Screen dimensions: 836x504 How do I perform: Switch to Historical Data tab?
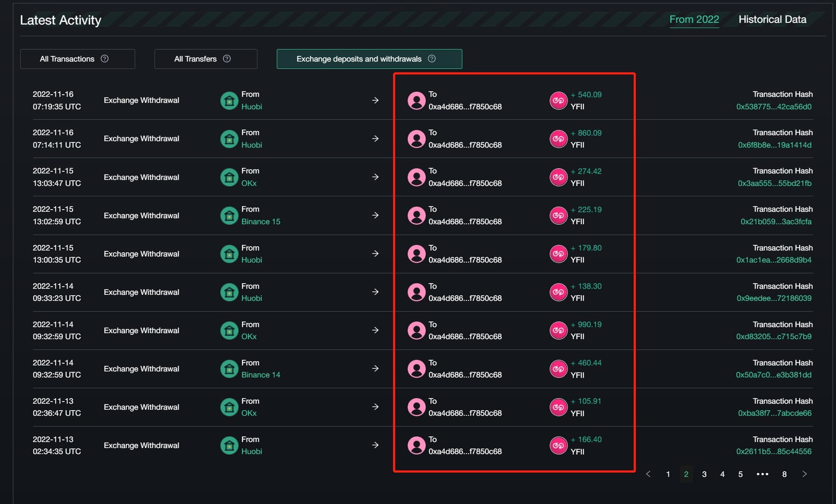(x=772, y=19)
